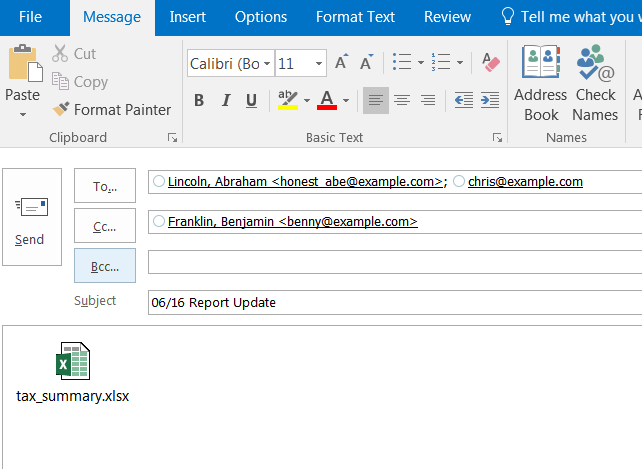642x469 pixels.
Task: Click the Cc... recipients button
Action: [105, 226]
